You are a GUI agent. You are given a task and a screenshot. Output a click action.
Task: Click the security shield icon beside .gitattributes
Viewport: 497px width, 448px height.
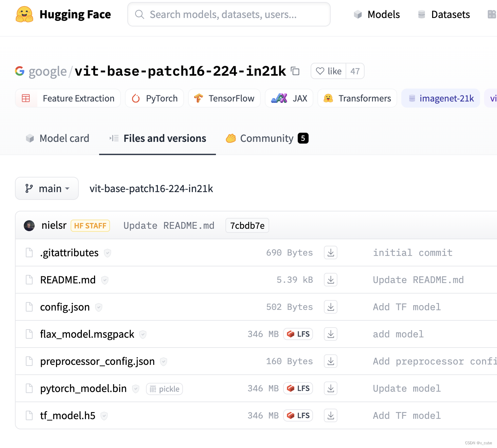pos(108,253)
